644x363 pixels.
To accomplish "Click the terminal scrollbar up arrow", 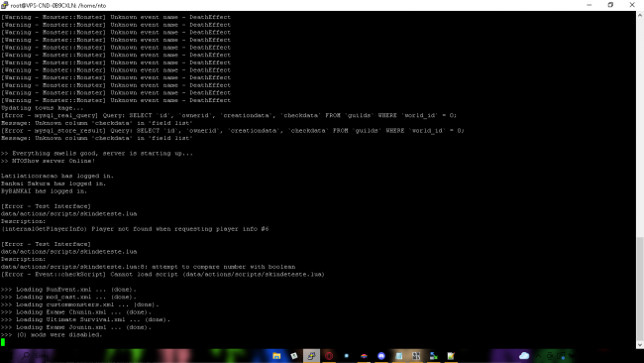I will pos(640,15).
